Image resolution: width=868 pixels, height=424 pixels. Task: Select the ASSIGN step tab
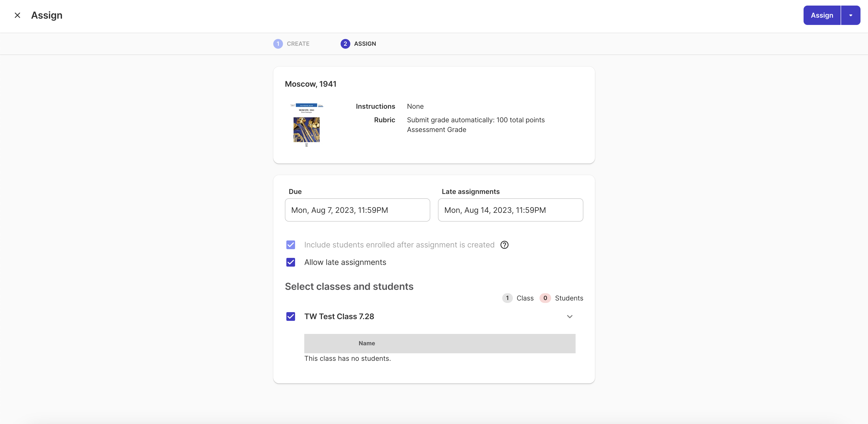click(x=365, y=44)
